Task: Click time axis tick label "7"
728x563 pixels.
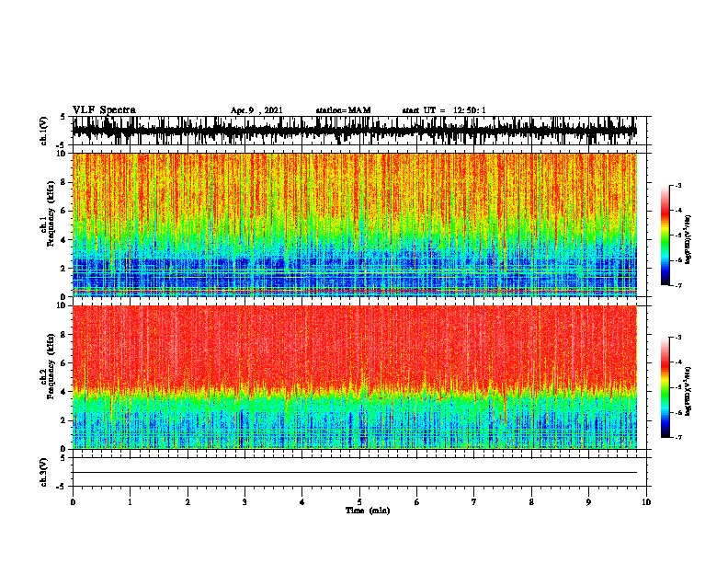Action: [474, 502]
